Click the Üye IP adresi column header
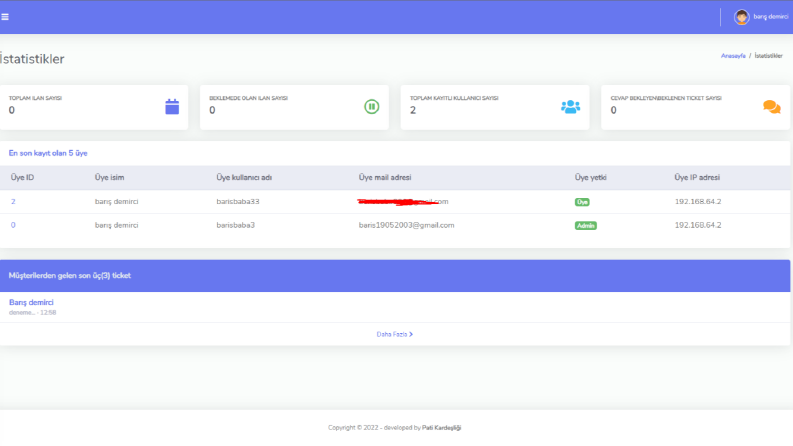793x446 pixels. click(697, 177)
